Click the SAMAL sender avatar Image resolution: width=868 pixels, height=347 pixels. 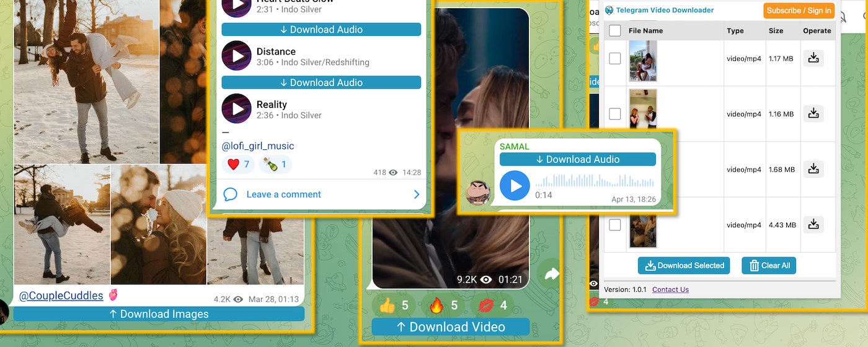click(x=478, y=193)
